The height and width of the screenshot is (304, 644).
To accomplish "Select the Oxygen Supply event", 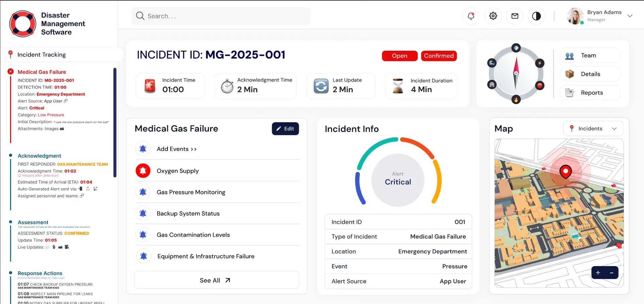I will [178, 171].
